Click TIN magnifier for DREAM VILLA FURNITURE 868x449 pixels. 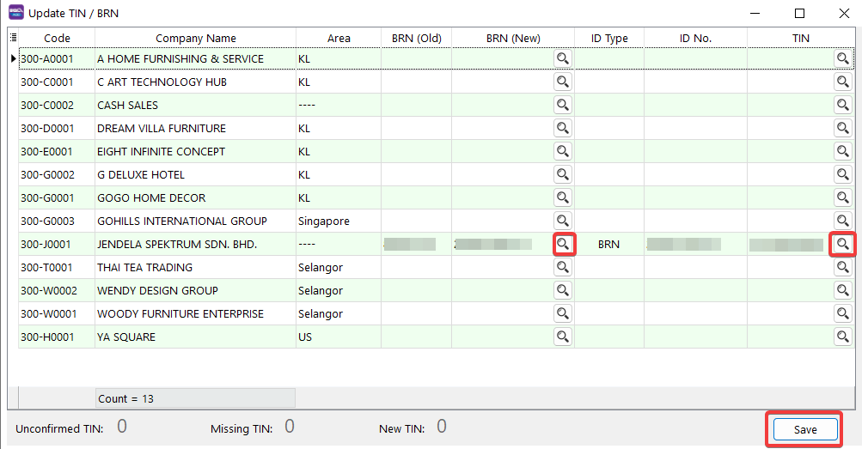(843, 128)
